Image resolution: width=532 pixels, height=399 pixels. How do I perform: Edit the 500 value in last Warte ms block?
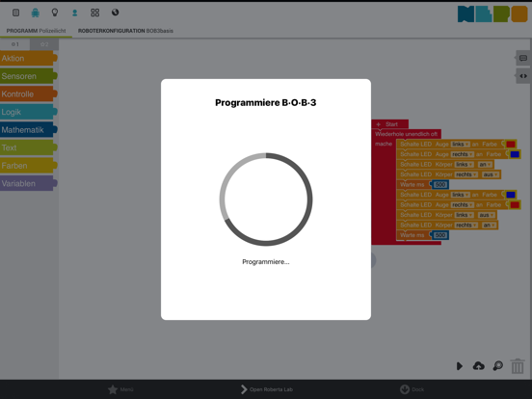point(440,235)
